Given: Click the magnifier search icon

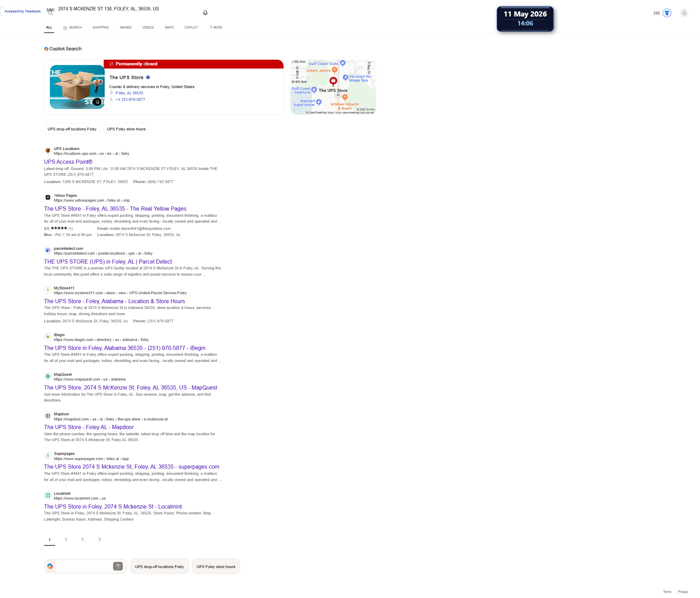Looking at the screenshot, I should tap(51, 13).
